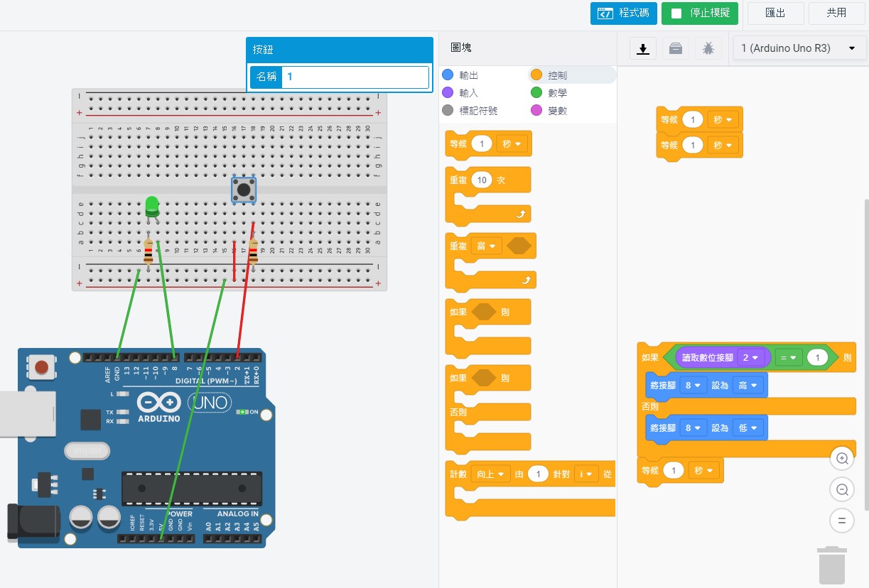
Task: Click the download code arrow icon
Action: click(643, 48)
